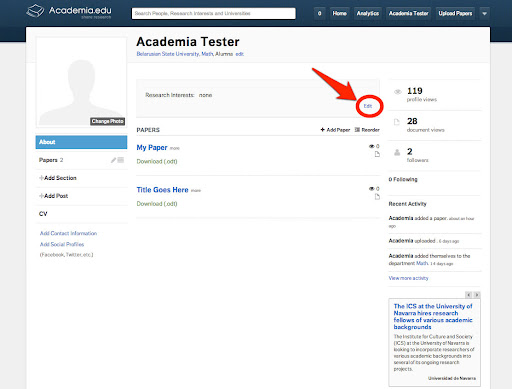Open the My Paper title link
This screenshot has height=389, width=512.
tap(152, 147)
